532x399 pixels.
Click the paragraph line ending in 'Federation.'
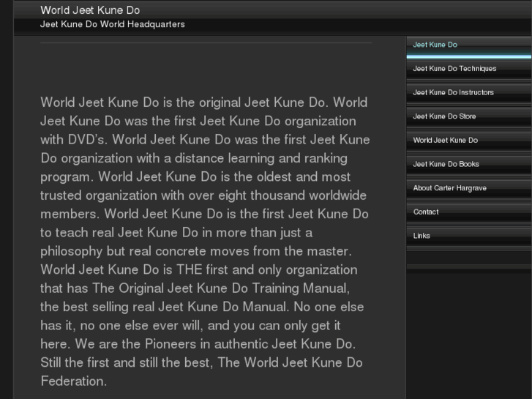[74, 381]
